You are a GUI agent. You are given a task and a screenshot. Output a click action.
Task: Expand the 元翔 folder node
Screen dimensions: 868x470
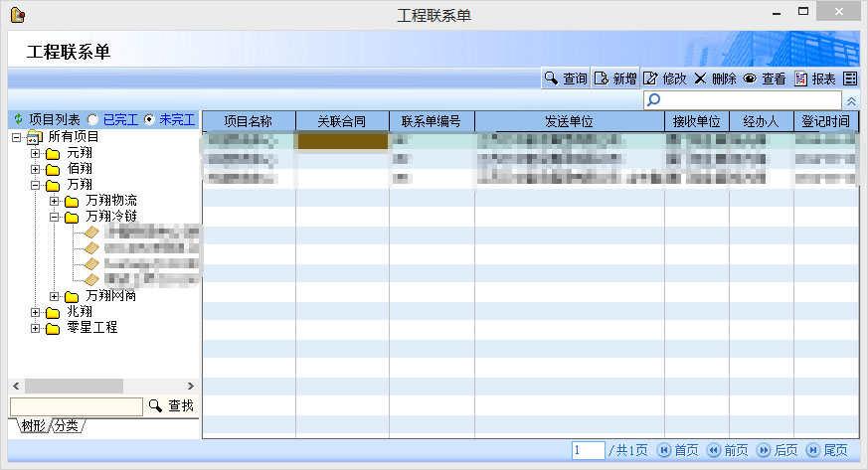(36, 153)
